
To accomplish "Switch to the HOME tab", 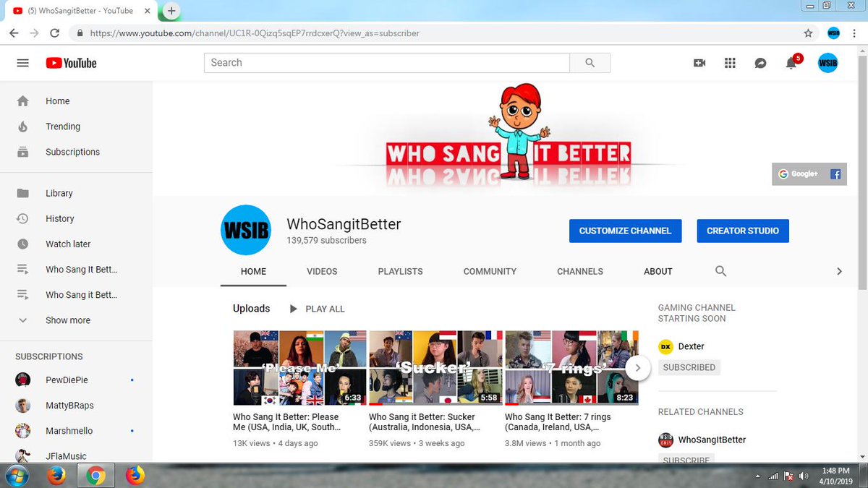I will click(x=253, y=271).
